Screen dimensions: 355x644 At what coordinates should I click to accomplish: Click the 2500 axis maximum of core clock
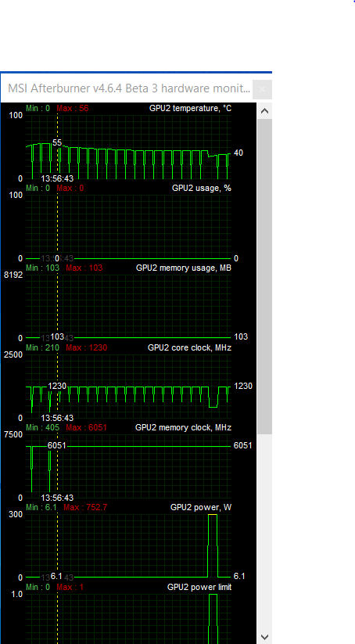click(13, 354)
